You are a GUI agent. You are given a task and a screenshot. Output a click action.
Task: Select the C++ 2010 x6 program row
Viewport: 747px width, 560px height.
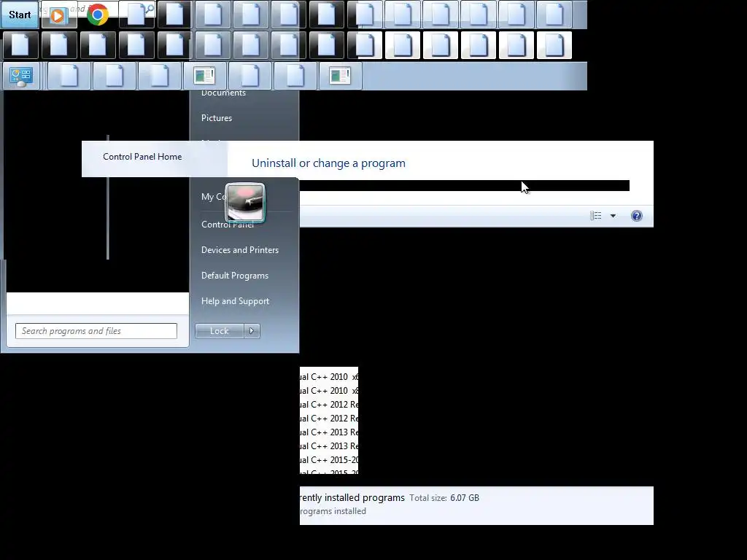[329, 377]
